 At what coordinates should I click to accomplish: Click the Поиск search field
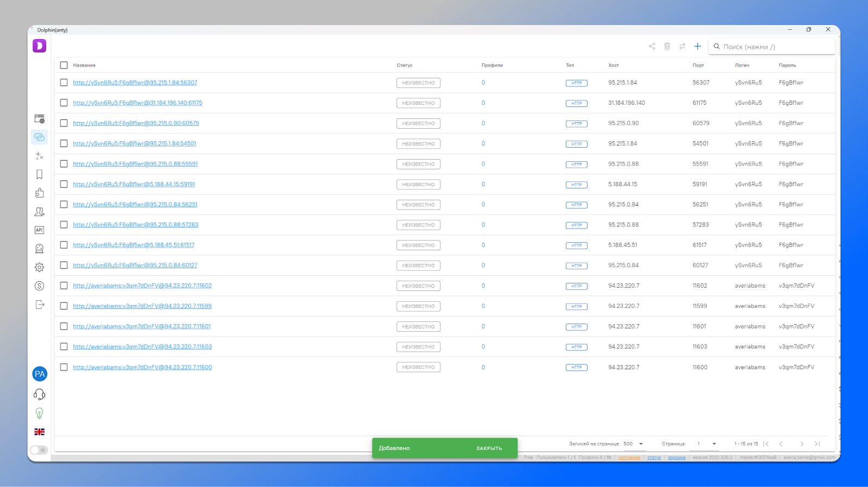point(772,47)
